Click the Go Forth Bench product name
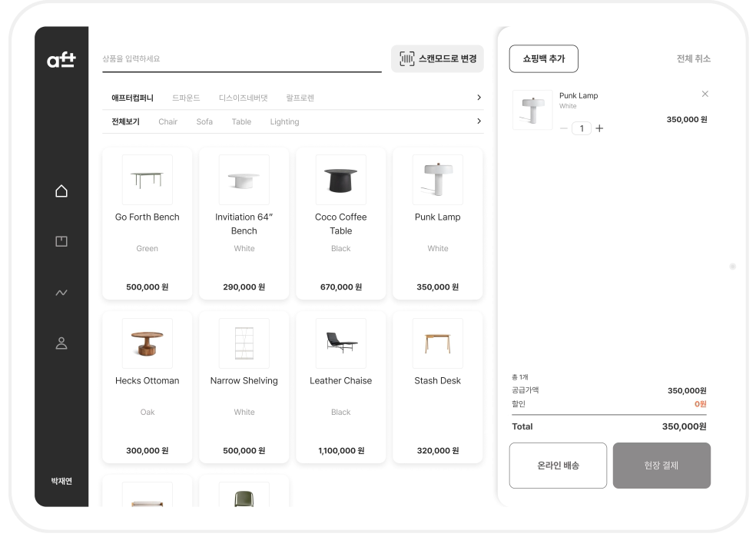The height and width of the screenshot is (537, 756). 147,217
